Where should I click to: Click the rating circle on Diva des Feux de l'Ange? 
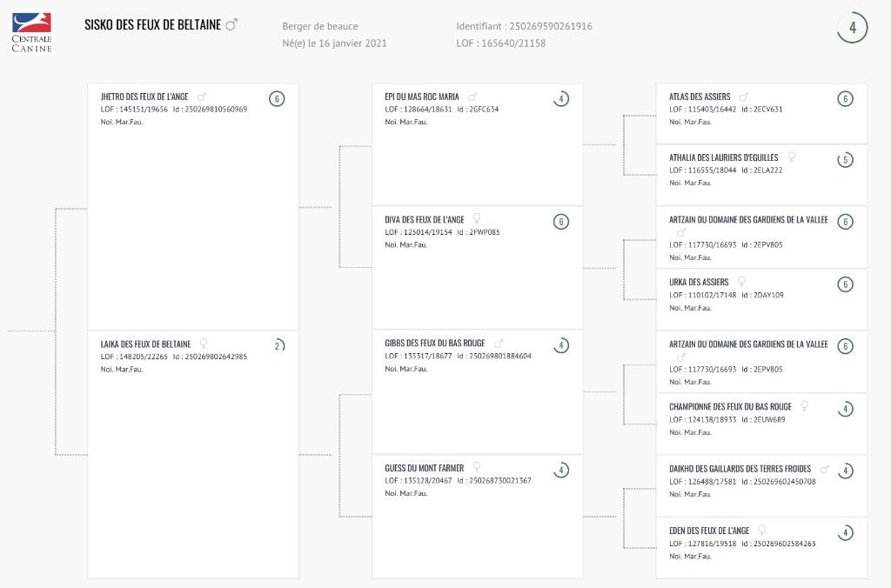point(561,222)
